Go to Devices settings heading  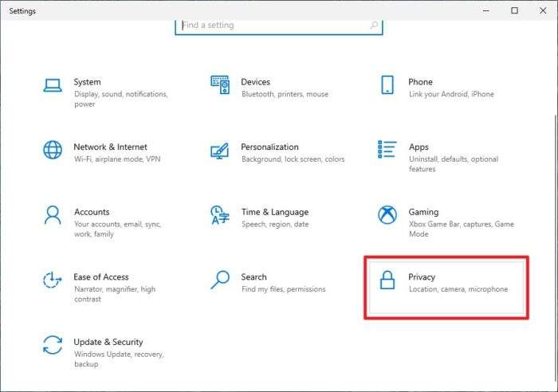(256, 82)
